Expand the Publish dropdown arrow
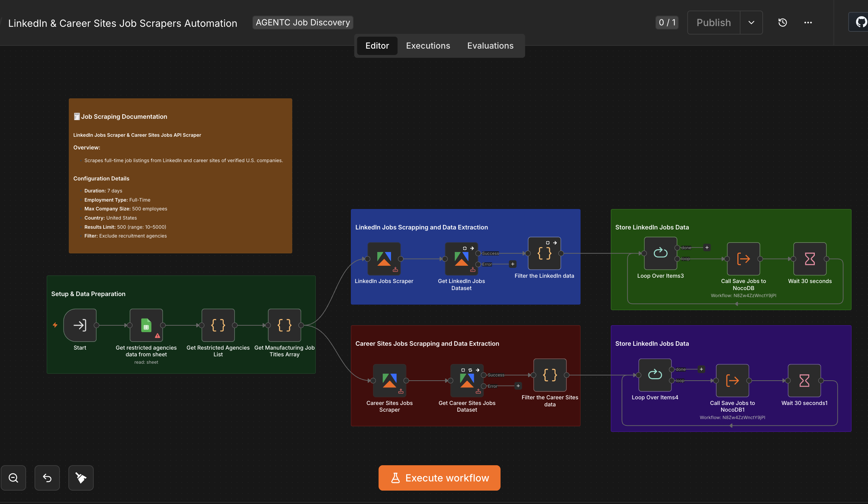 point(751,23)
